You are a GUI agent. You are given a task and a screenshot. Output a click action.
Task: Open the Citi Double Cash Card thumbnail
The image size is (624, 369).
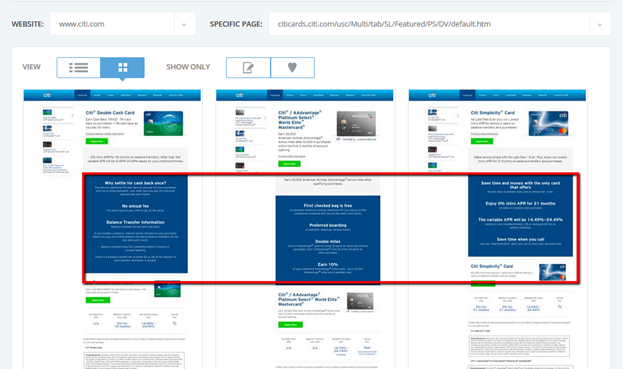coord(113,229)
